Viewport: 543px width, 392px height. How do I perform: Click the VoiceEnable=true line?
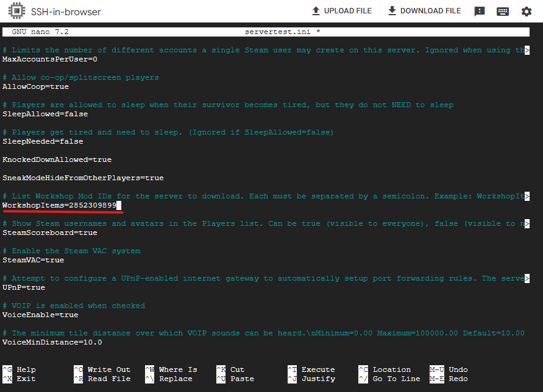click(x=40, y=315)
